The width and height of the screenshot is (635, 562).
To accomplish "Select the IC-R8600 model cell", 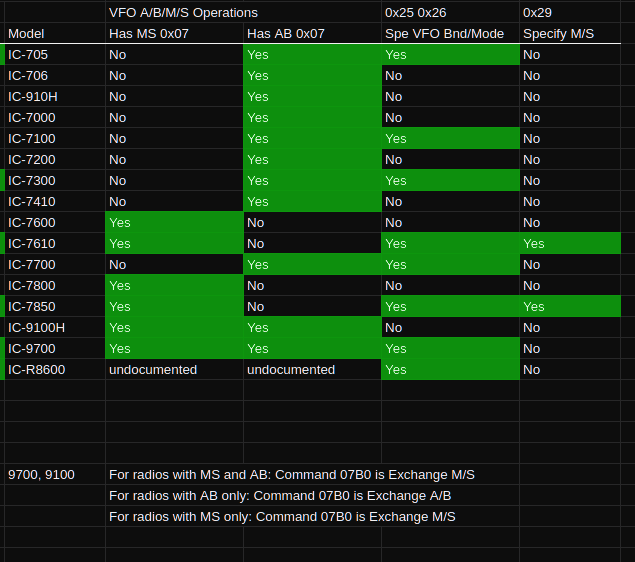I will pos(55,370).
